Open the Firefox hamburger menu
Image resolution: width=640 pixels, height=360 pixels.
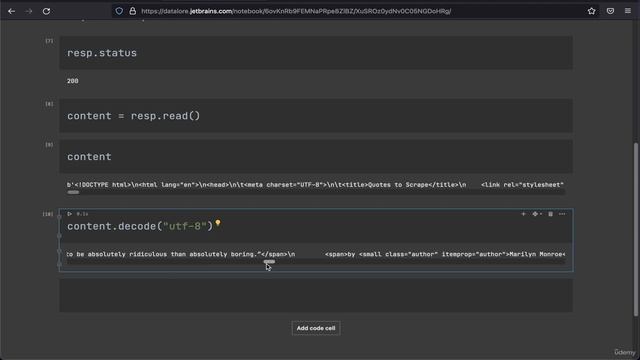tap(628, 11)
